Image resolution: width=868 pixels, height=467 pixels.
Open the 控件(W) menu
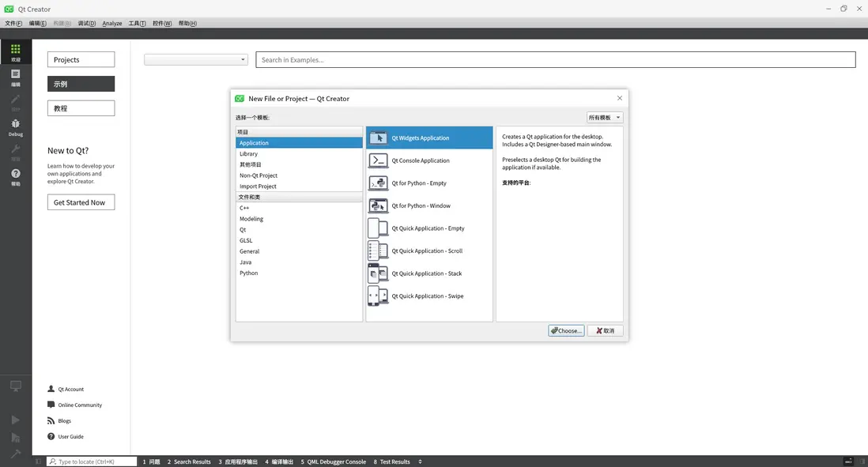pyautogui.click(x=162, y=23)
